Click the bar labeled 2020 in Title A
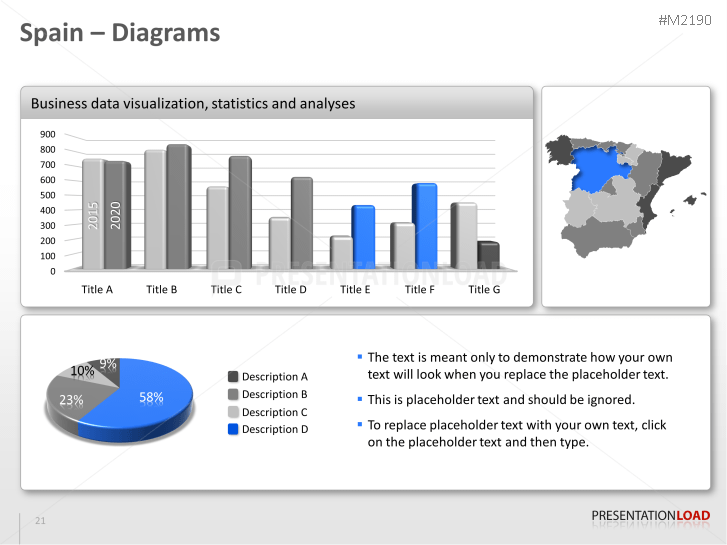This screenshot has width=727, height=545. [x=116, y=215]
